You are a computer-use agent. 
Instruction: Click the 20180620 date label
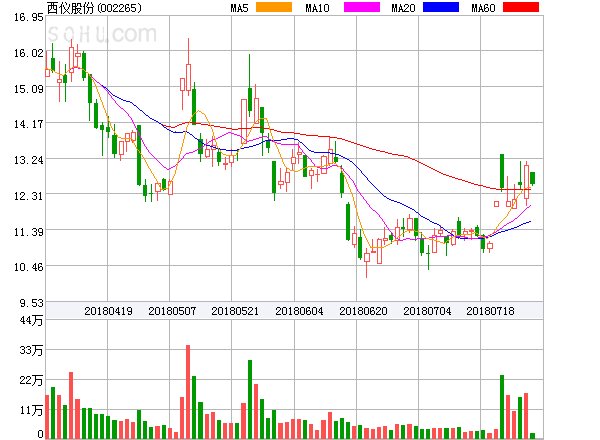coord(363,311)
